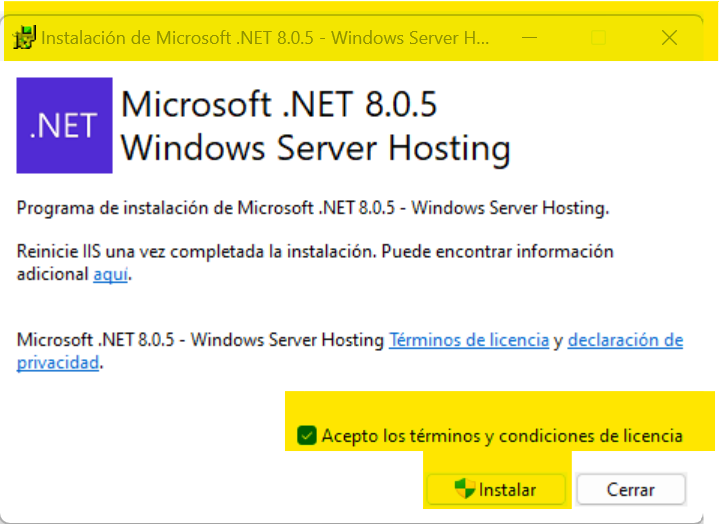This screenshot has height=524, width=719.
Task: Click the 'Instalación de Microsoft .NET' title bar text
Action: 265,39
